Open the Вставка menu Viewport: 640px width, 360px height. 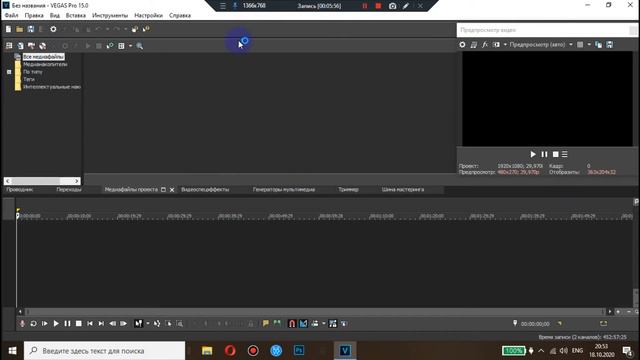[76, 16]
